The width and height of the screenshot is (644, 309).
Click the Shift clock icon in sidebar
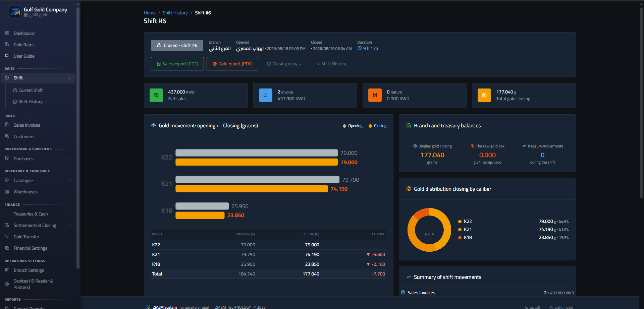[x=7, y=77]
